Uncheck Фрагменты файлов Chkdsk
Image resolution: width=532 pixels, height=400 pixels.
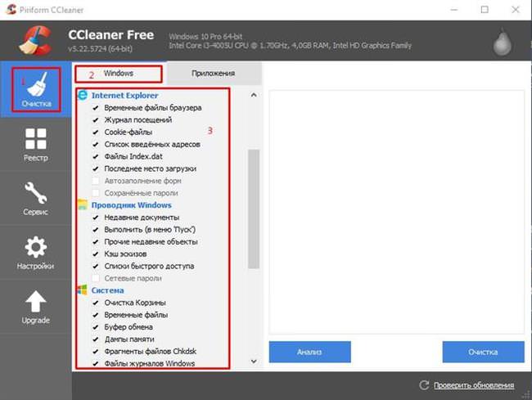[96, 352]
